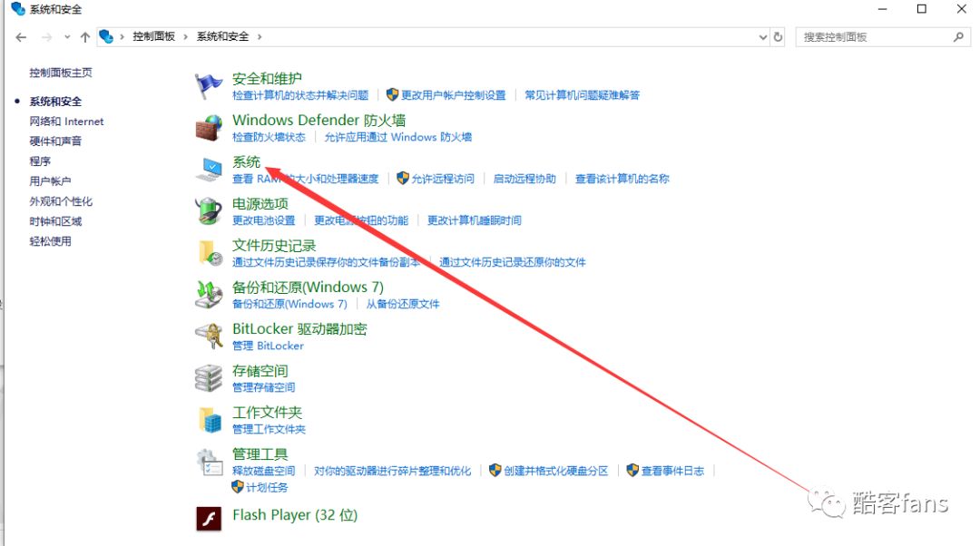980x546 pixels.
Task: Open the Work Folders icon
Action: (x=210, y=420)
